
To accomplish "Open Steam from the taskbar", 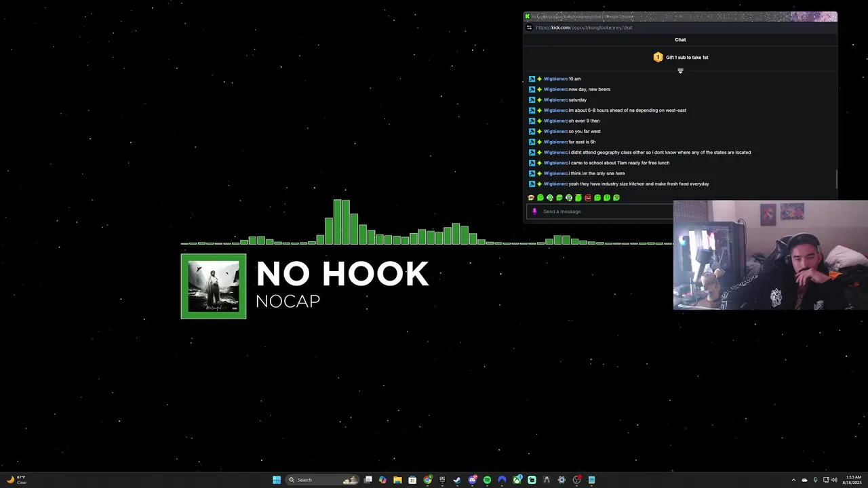I will tap(457, 480).
